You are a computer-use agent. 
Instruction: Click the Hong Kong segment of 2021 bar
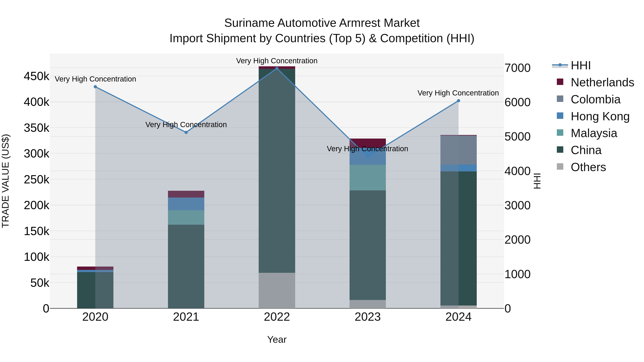point(186,204)
